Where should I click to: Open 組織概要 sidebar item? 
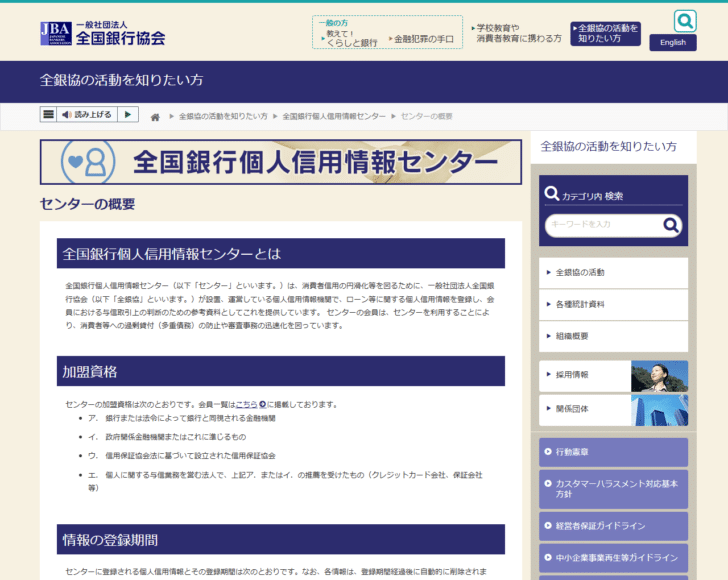coord(613,336)
